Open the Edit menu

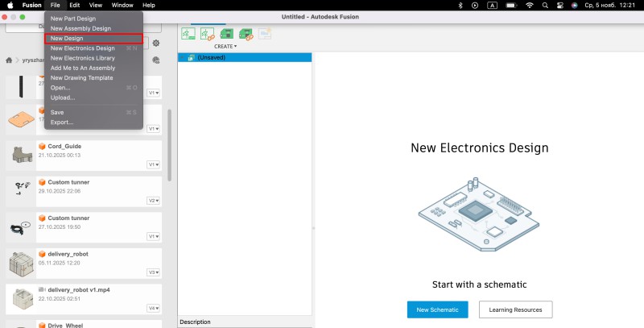(74, 6)
